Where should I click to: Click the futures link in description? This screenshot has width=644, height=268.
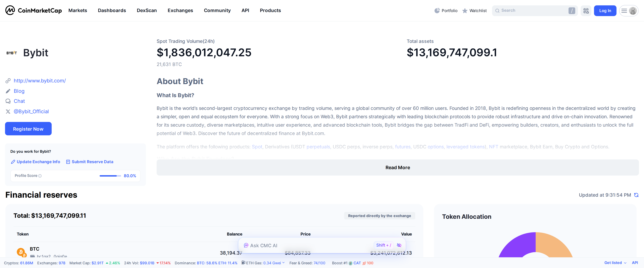pos(403,147)
